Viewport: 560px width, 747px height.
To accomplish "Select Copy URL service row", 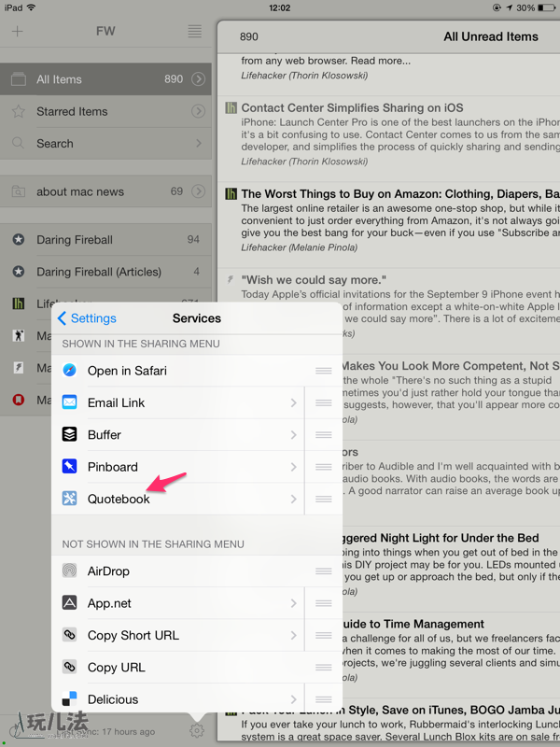I will pos(197,667).
